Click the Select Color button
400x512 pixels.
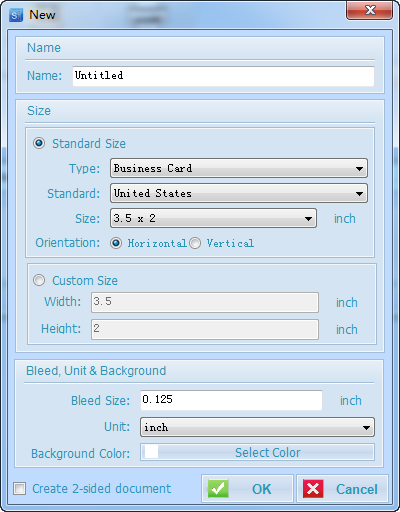[x=257, y=452]
